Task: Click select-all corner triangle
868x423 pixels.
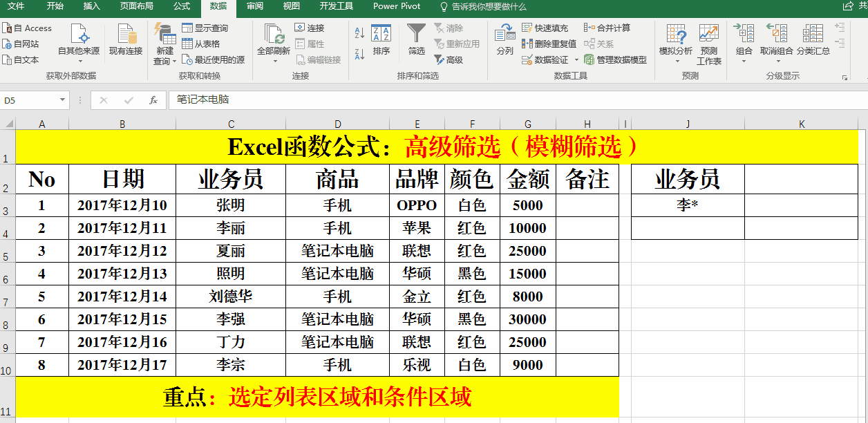Action: click(8, 124)
